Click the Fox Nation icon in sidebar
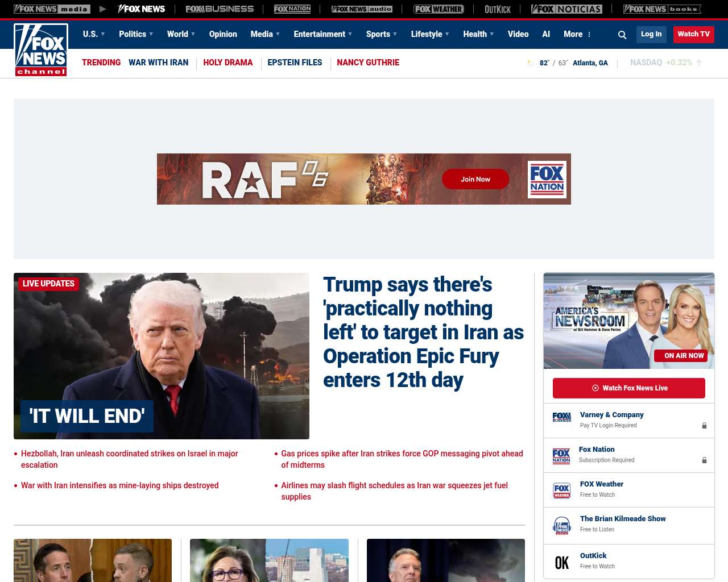 [x=561, y=456]
